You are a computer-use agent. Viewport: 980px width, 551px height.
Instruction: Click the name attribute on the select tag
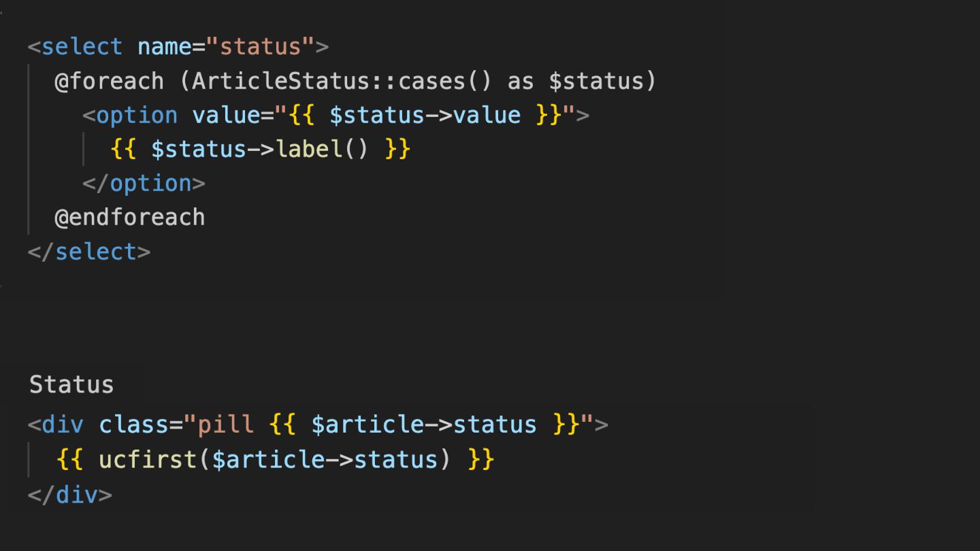tap(165, 47)
